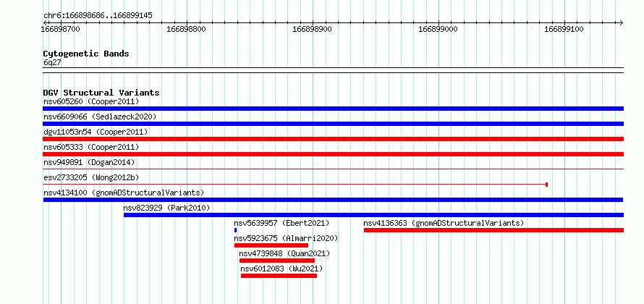The image size is (644, 304).
Task: Select esv2733205 (Wong2012b) label
Action: point(91,177)
